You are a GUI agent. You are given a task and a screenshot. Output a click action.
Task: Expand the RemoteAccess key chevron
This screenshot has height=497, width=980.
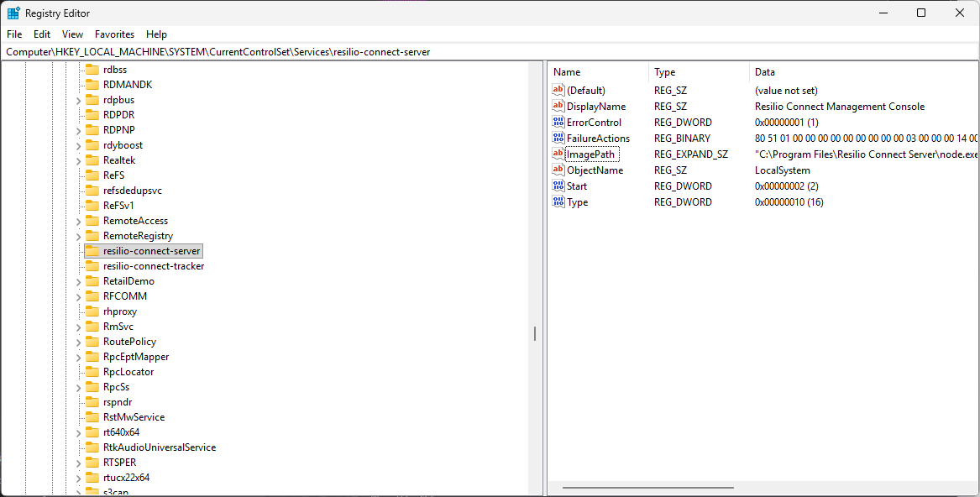(78, 221)
